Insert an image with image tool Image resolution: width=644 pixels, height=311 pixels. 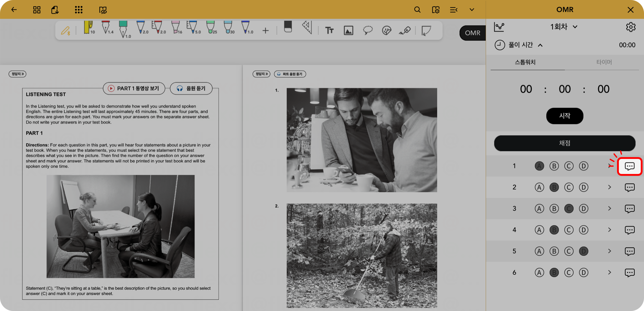(349, 31)
